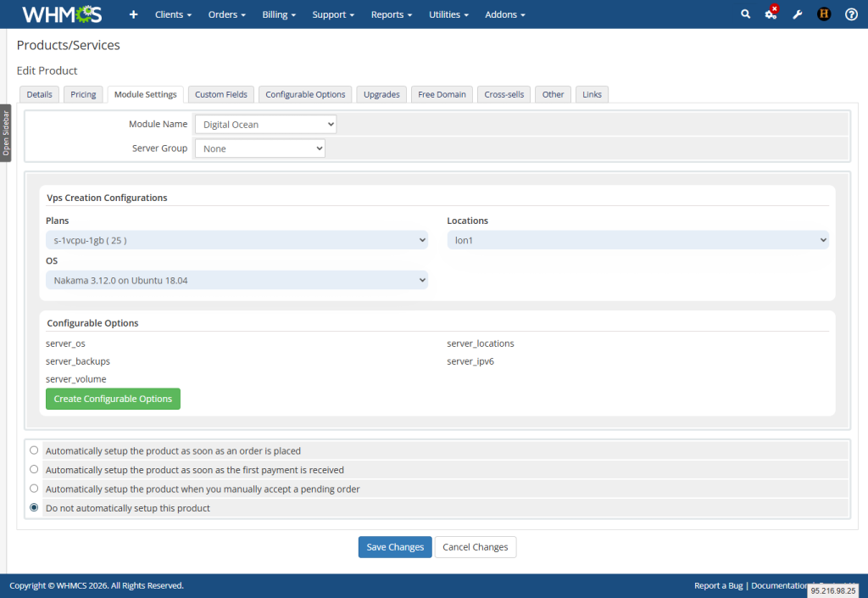
Task: Open the server_os configurable option link
Action: click(65, 344)
